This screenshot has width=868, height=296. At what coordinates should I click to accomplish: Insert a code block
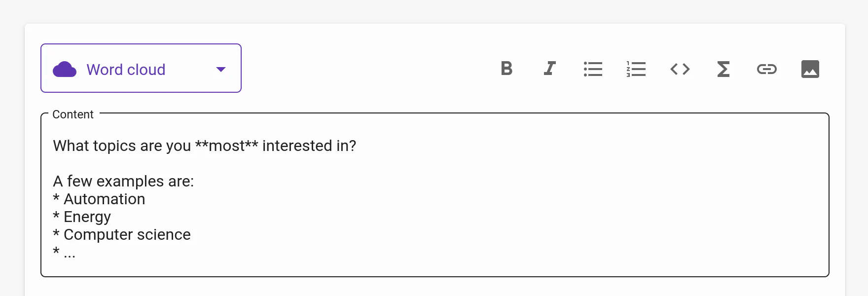tap(680, 69)
